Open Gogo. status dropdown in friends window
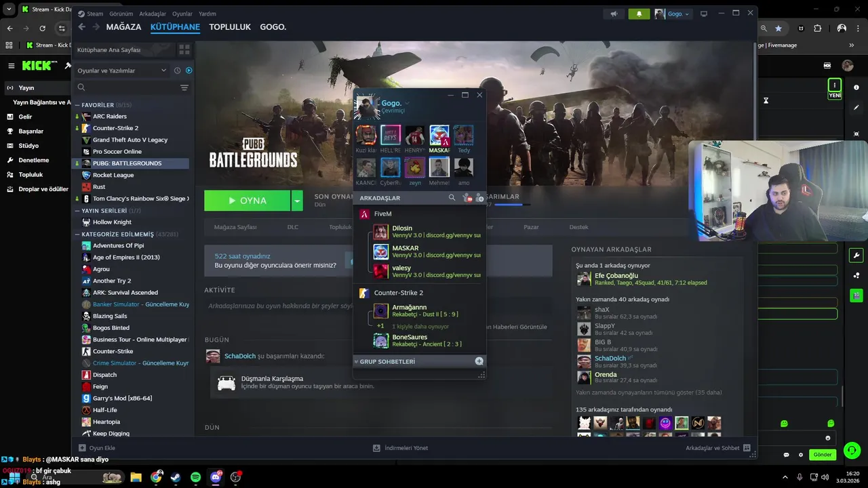The height and width of the screenshot is (488, 868). (x=407, y=103)
